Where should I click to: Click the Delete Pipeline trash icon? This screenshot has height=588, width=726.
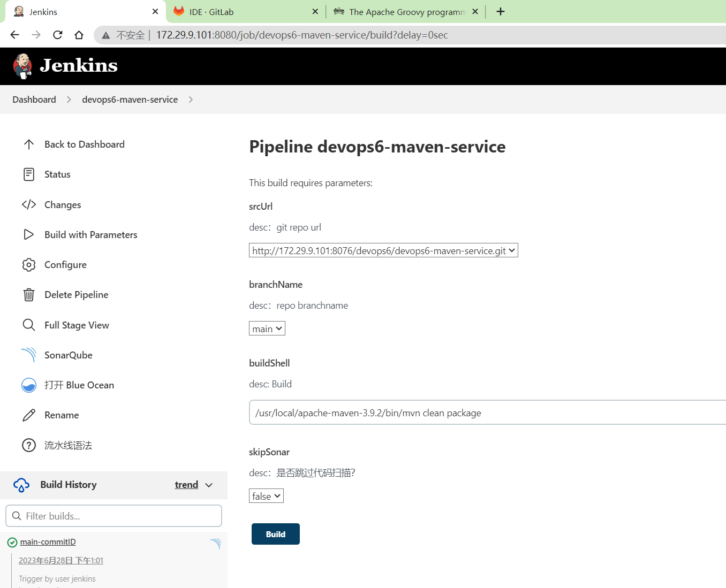pos(29,295)
